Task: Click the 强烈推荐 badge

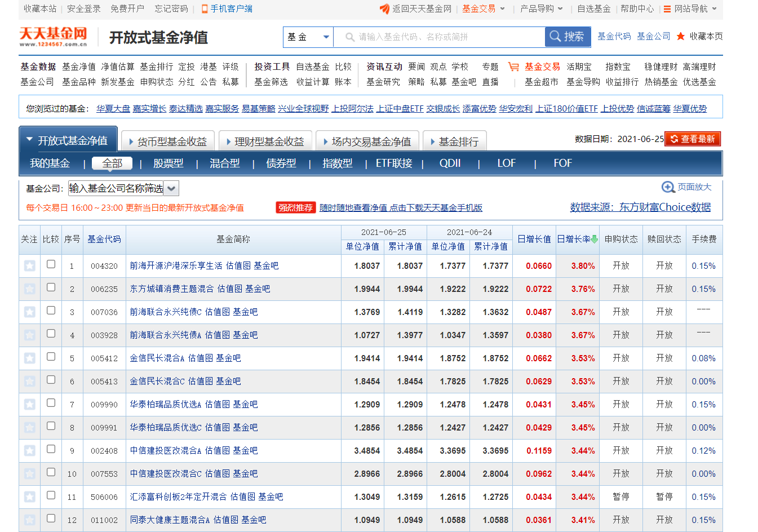Action: tap(295, 207)
